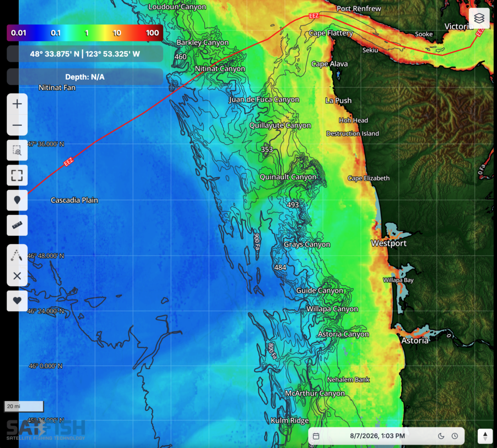
Task: Click the chlorophyll color scale legend
Action: click(85, 33)
